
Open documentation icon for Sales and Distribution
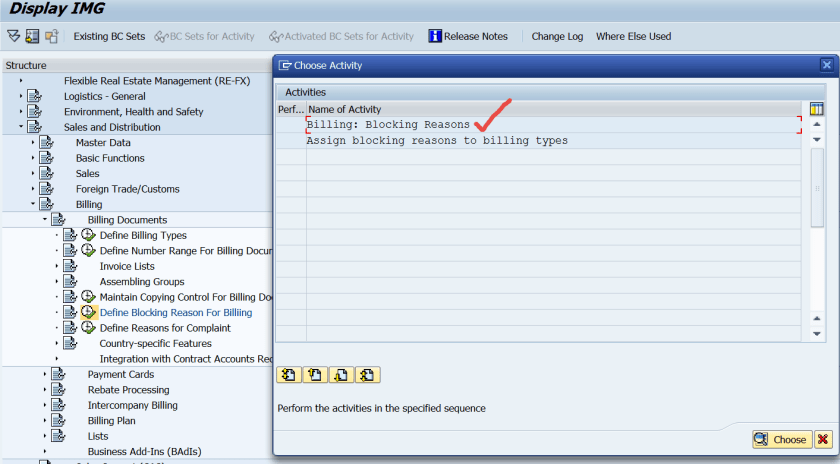pyautogui.click(x=35, y=127)
